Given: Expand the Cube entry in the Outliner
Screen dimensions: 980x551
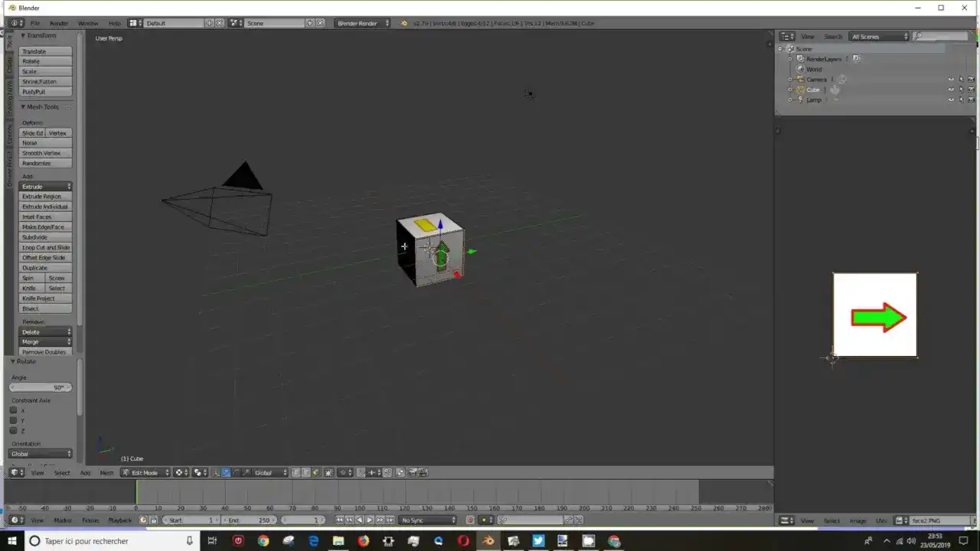Looking at the screenshot, I should [x=789, y=90].
